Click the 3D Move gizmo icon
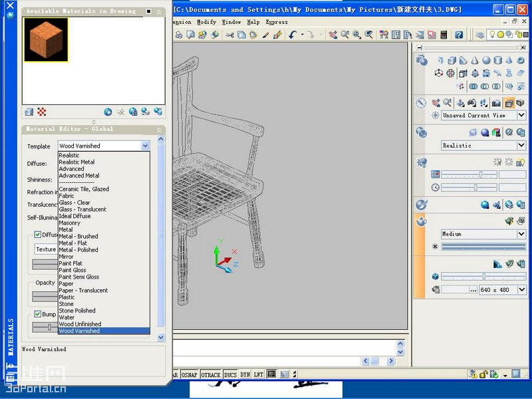 [x=439, y=73]
